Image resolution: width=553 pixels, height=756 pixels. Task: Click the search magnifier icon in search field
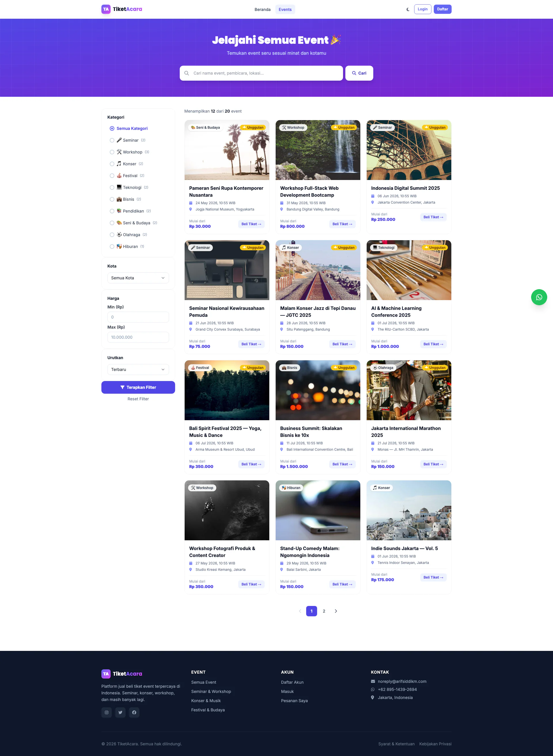point(187,73)
